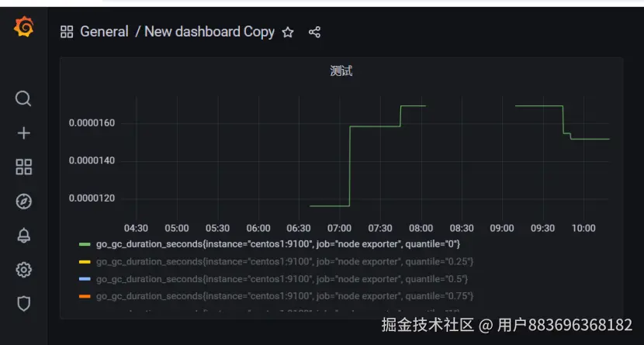Image resolution: width=644 pixels, height=345 pixels.
Task: Click the Create plus icon
Action: point(23,133)
